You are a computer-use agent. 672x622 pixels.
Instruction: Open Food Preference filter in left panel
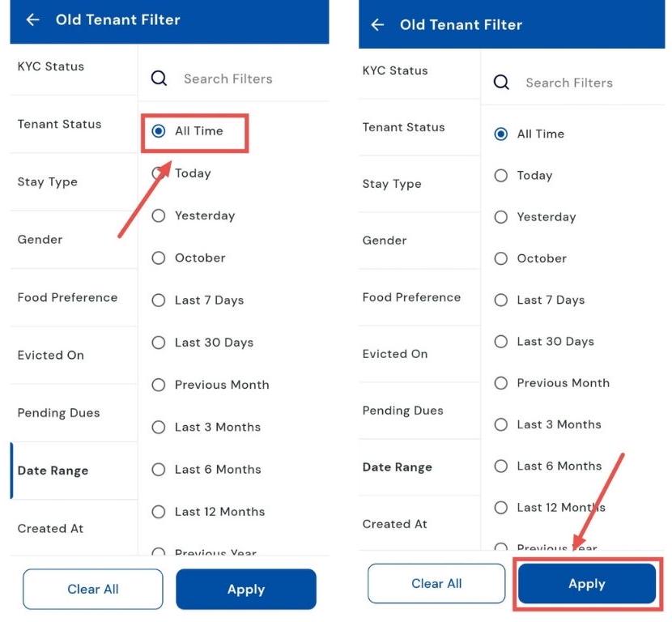[67, 297]
